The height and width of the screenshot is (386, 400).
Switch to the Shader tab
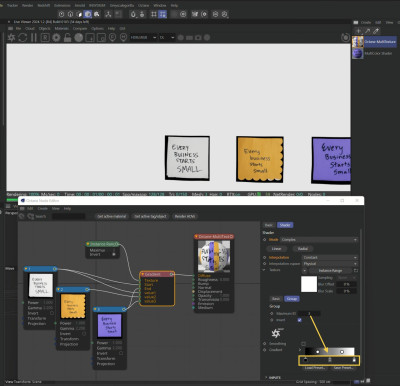tap(285, 225)
